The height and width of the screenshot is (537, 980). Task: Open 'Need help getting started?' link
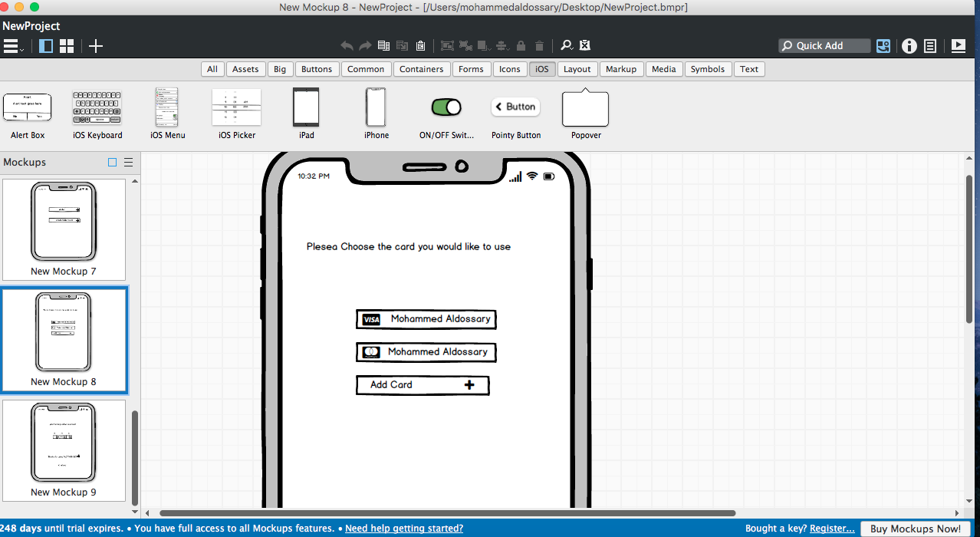pyautogui.click(x=404, y=529)
